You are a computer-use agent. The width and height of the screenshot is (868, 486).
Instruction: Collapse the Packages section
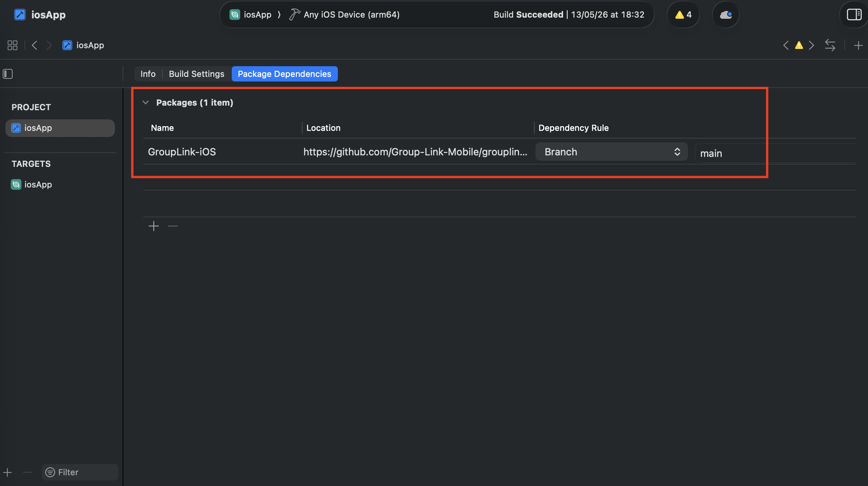(146, 103)
